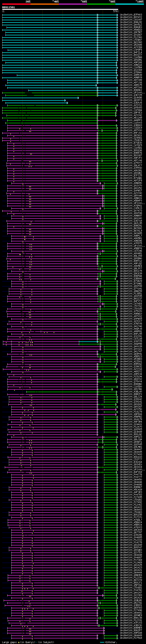Select hit UniRef100_B9DHK2
Image resolution: width=146 pixels, height=644 pixels.
pyautogui.click(x=131, y=90)
